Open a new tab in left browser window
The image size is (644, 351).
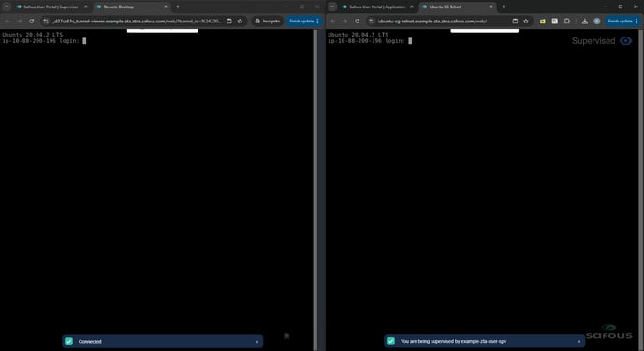pos(178,7)
